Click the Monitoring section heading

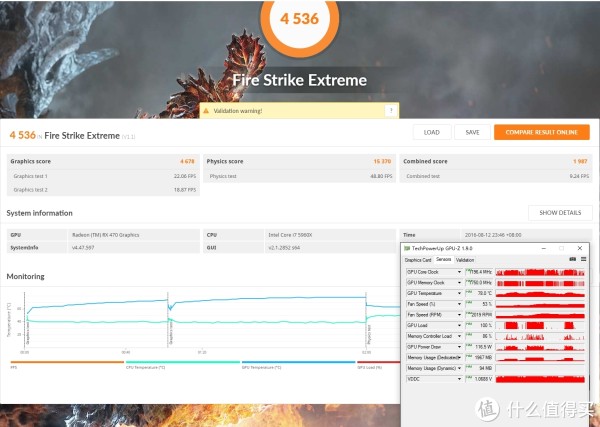coord(25,276)
